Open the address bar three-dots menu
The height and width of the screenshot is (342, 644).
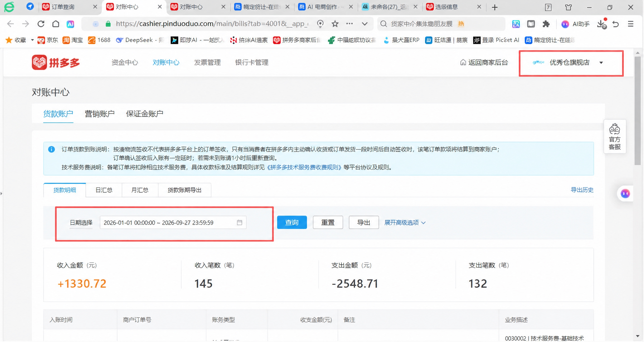[350, 24]
